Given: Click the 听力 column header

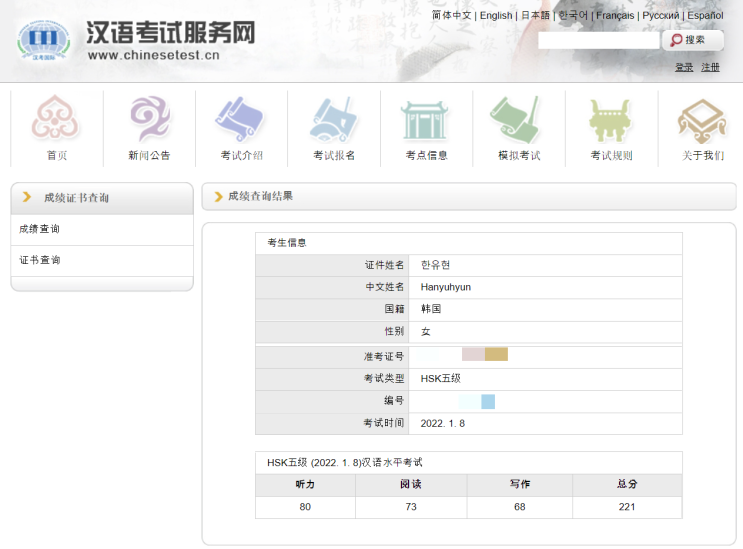Looking at the screenshot, I should click(x=305, y=484).
